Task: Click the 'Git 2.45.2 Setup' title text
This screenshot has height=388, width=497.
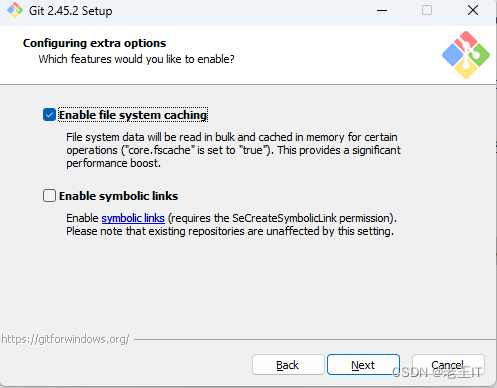Action: click(x=70, y=11)
